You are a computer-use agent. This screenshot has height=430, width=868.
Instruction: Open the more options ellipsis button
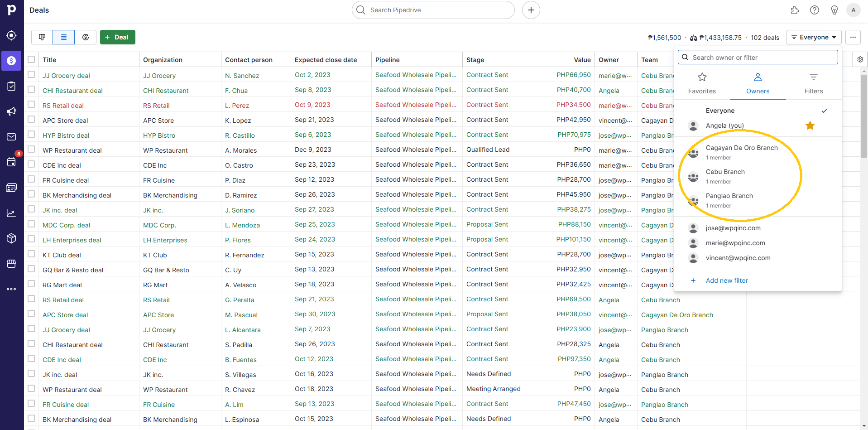click(853, 37)
